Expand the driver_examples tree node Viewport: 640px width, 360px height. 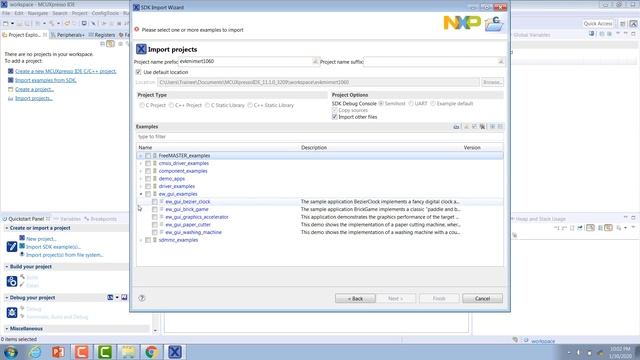pos(141,187)
